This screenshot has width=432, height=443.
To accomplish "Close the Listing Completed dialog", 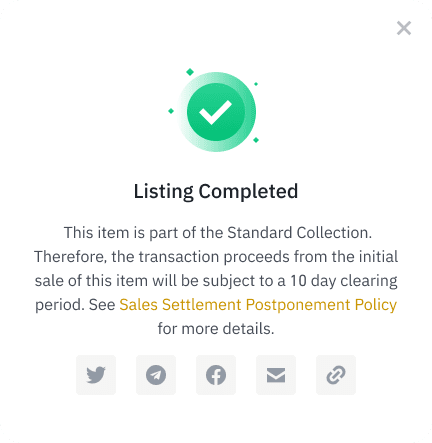I will click(404, 28).
